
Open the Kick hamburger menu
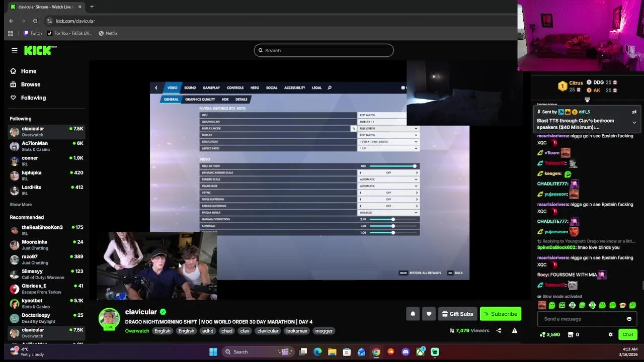pos(15,50)
